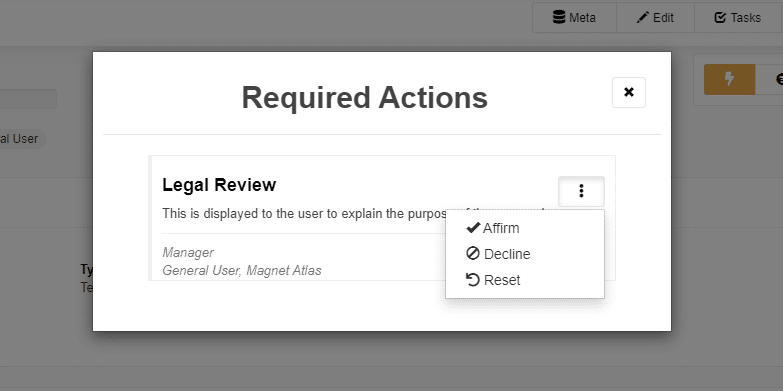Viewport: 783px width, 391px height.
Task: Open the Meta view
Action: [574, 17]
